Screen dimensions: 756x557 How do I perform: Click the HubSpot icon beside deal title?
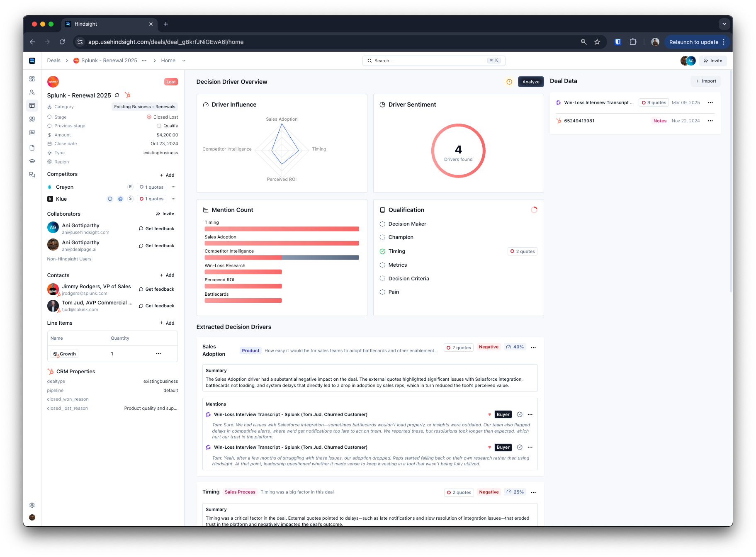click(x=128, y=95)
